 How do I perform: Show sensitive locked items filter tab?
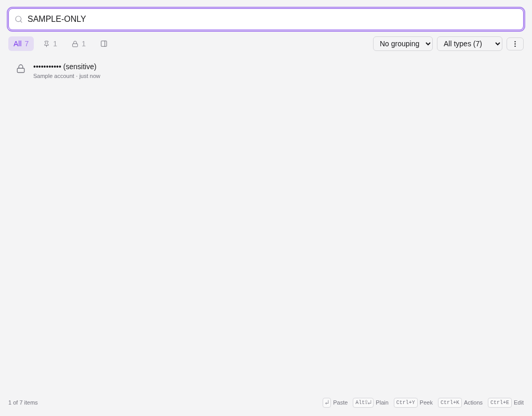(x=79, y=44)
